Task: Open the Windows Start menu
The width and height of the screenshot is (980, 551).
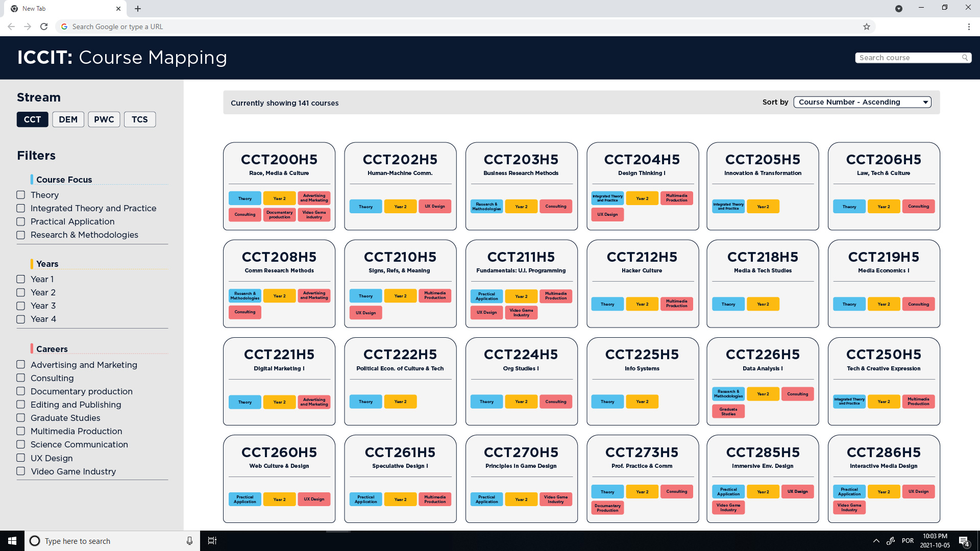Action: coord(12,541)
